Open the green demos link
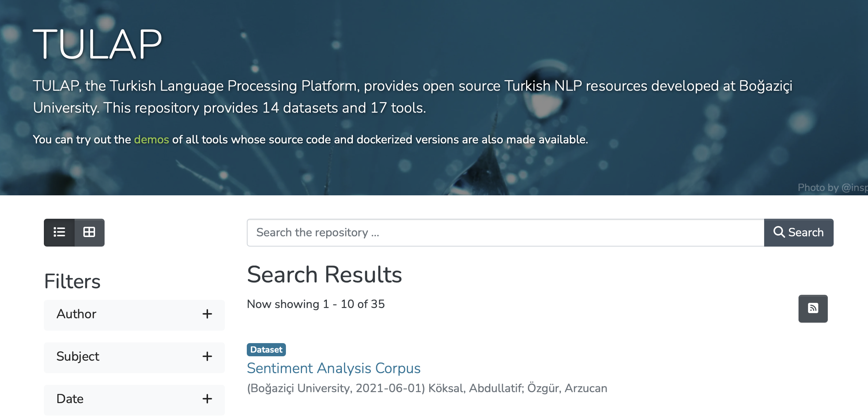This screenshot has width=868, height=417. tap(151, 139)
